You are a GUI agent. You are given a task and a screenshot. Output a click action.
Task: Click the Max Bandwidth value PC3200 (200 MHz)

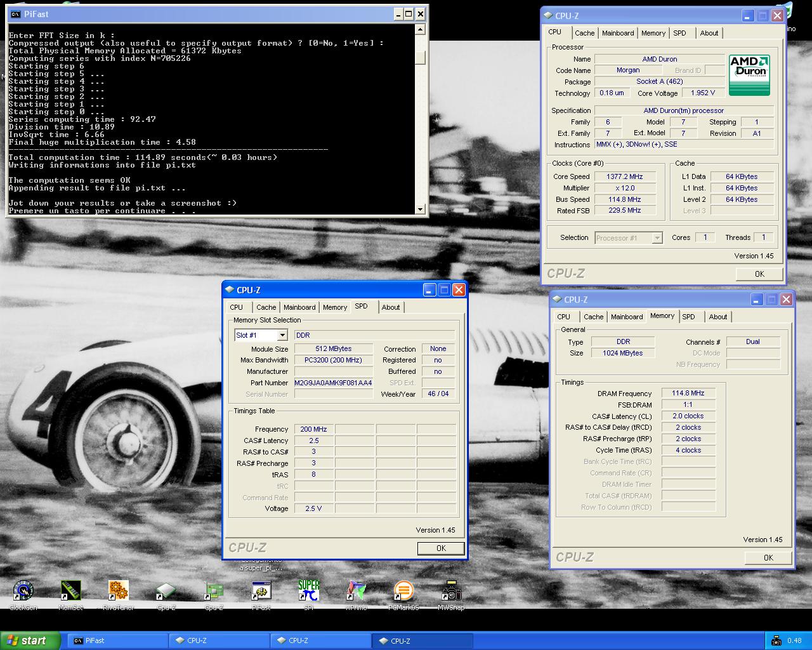tap(333, 360)
